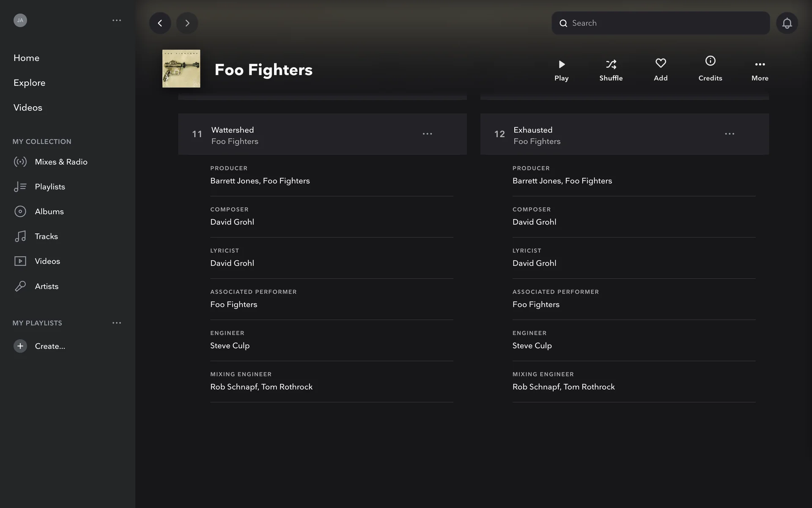The height and width of the screenshot is (508, 812).
Task: Go to the Home page
Action: click(x=26, y=58)
